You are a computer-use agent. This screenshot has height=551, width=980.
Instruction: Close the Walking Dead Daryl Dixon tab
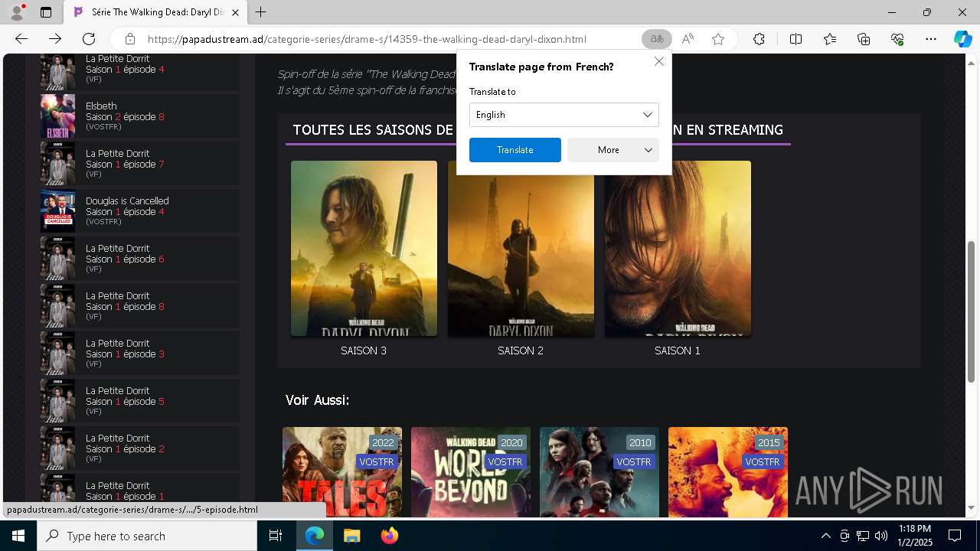point(237,12)
